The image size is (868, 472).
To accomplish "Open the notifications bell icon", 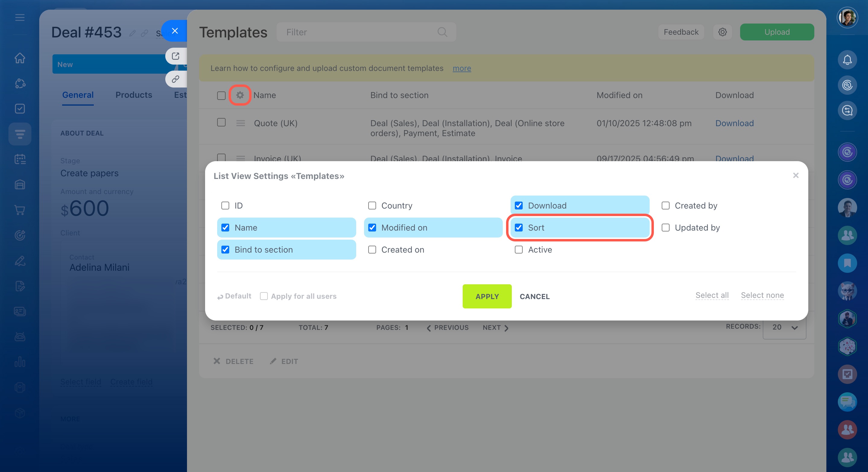I will click(x=847, y=60).
